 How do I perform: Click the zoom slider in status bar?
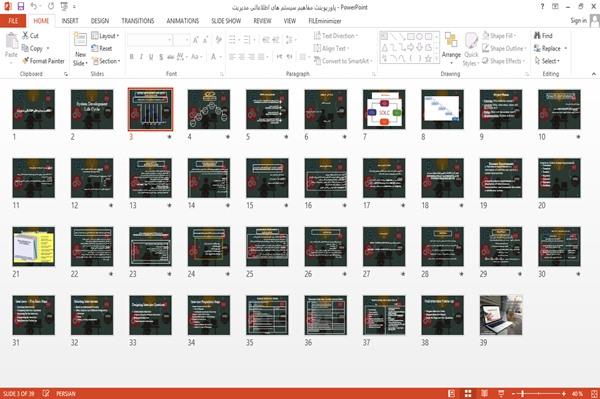539,394
